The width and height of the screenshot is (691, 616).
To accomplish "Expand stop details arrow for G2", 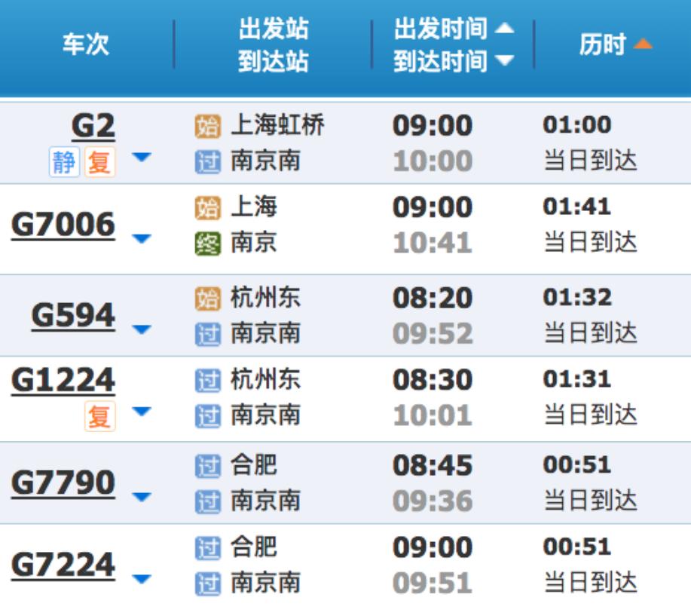I will [x=142, y=157].
